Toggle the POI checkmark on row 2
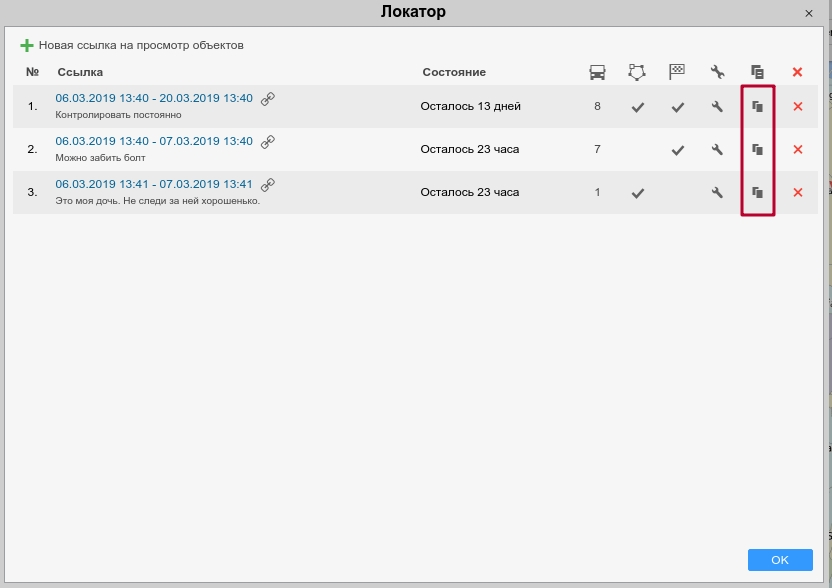This screenshot has width=832, height=588. click(677, 149)
